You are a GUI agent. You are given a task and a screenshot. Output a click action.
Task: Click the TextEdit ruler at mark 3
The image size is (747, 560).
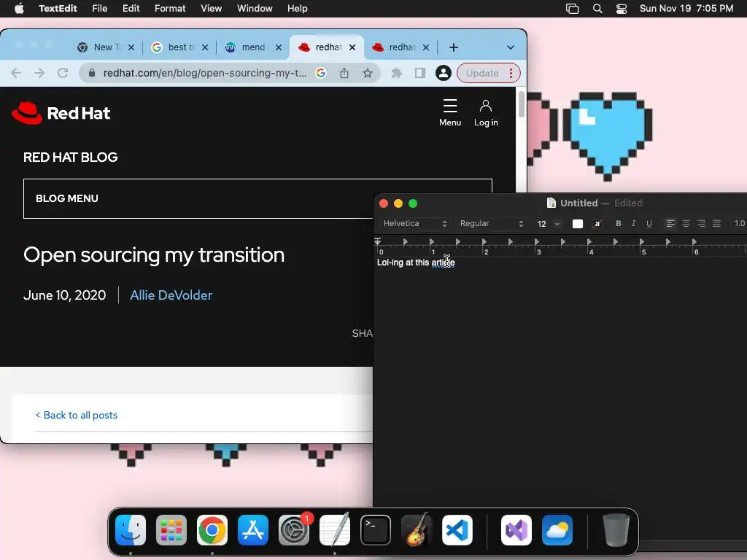(x=538, y=252)
